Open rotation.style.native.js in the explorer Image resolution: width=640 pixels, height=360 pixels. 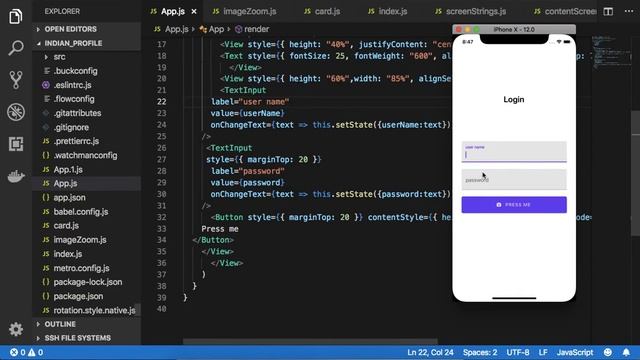click(94, 310)
